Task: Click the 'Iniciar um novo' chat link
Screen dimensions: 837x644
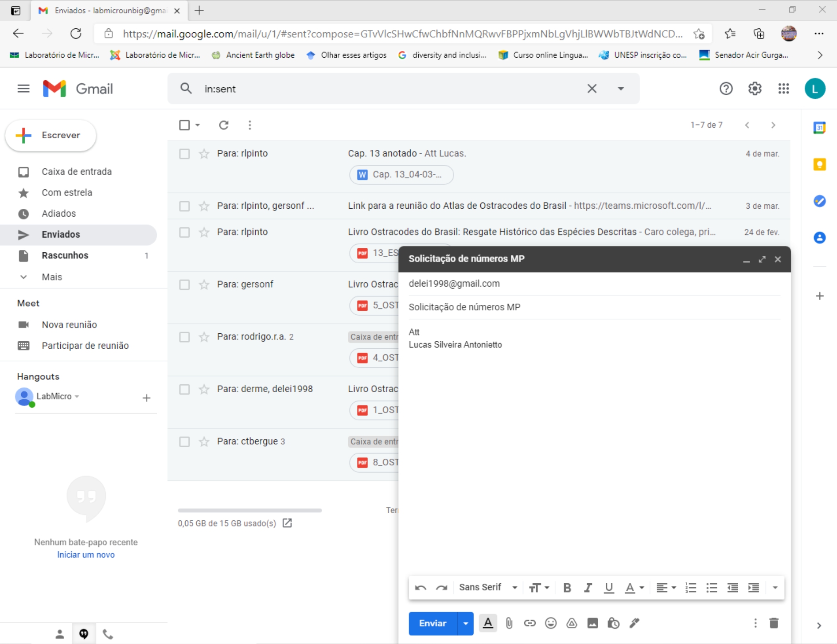Action: pyautogui.click(x=86, y=554)
